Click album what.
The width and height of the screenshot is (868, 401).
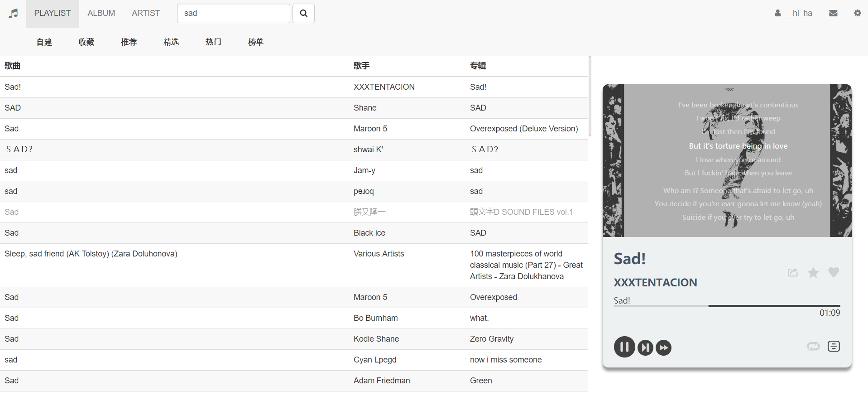[479, 318]
